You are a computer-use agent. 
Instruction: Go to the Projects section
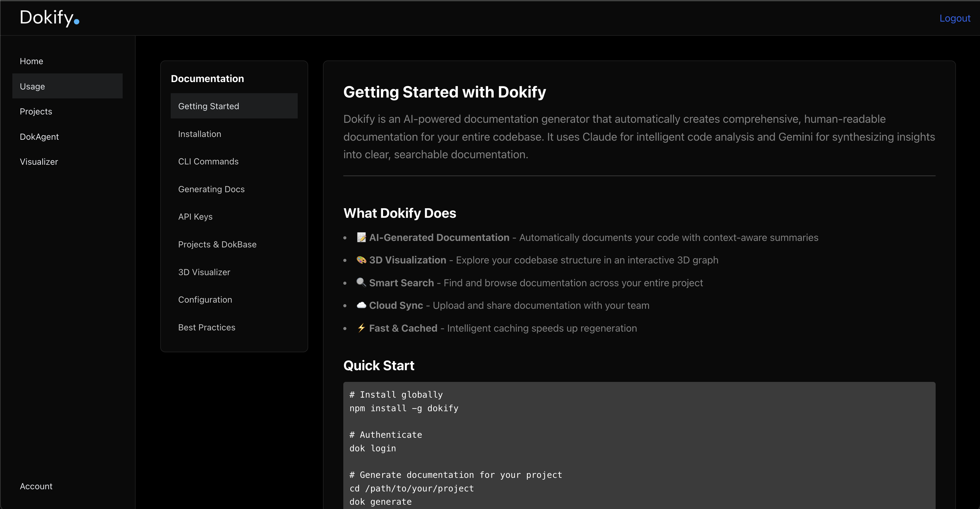(x=36, y=112)
